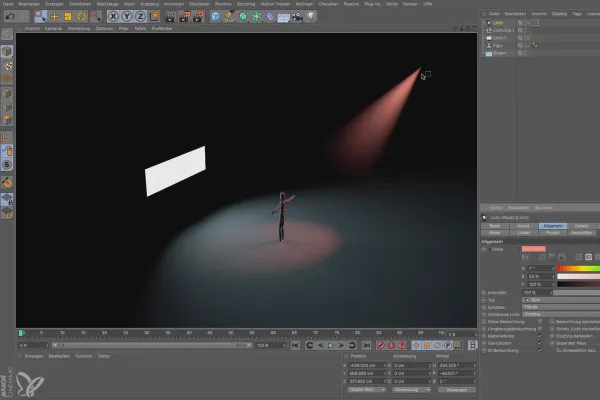Activate the Scale tool
Screen dimensions: 600x400
click(68, 16)
